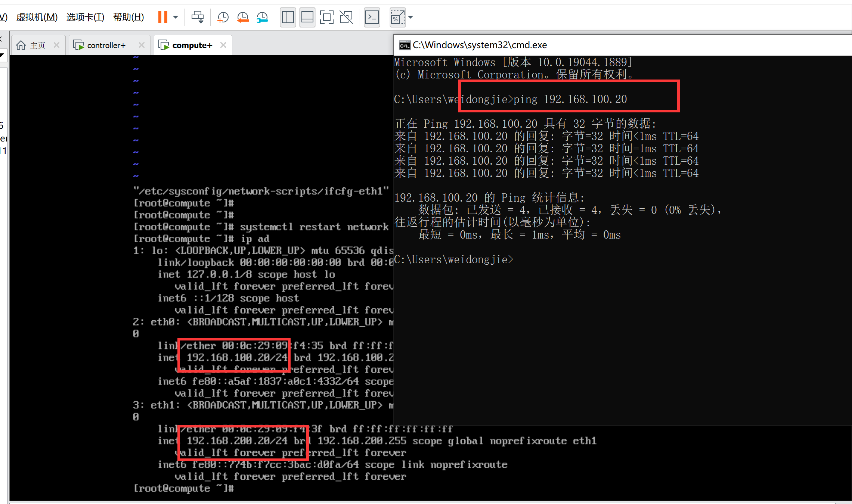Close the 主页 tab

pyautogui.click(x=56, y=45)
